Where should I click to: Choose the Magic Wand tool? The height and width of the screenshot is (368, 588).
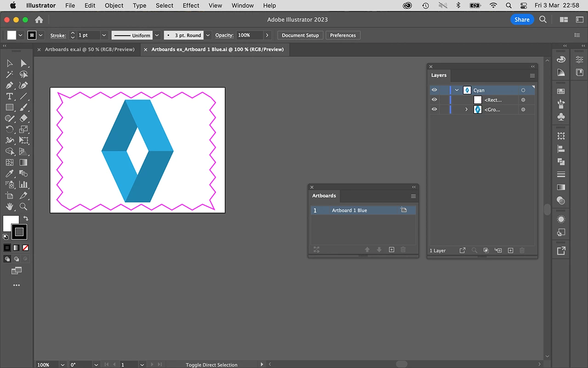pyautogui.click(x=9, y=75)
